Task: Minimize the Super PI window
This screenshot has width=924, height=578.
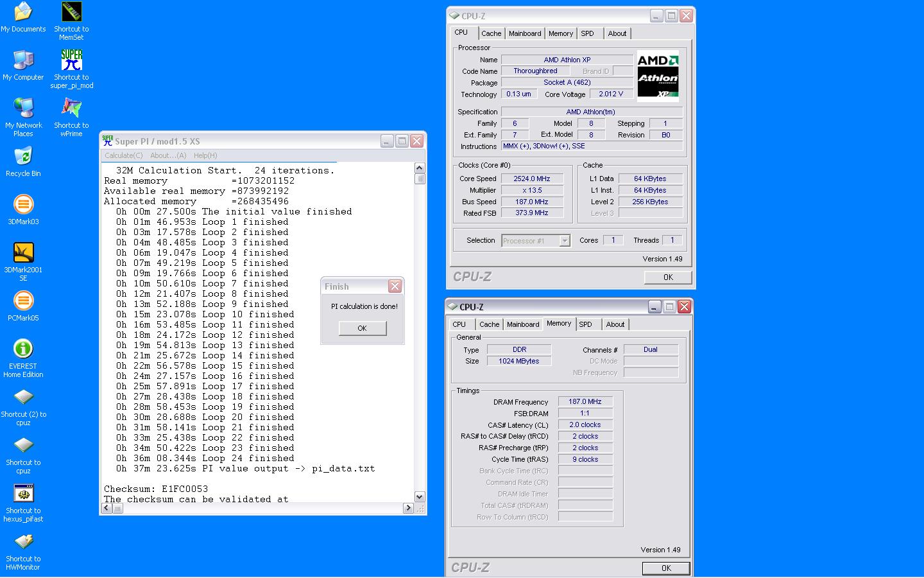Action: coord(387,141)
